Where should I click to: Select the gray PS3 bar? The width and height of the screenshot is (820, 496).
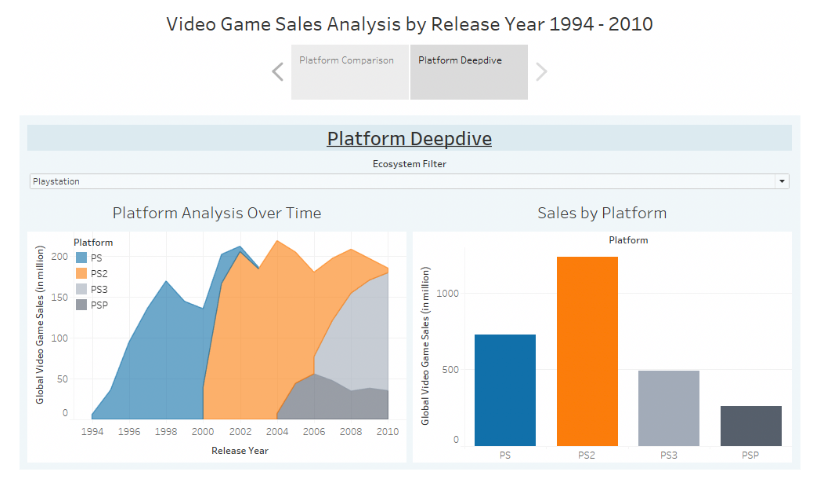click(x=669, y=408)
